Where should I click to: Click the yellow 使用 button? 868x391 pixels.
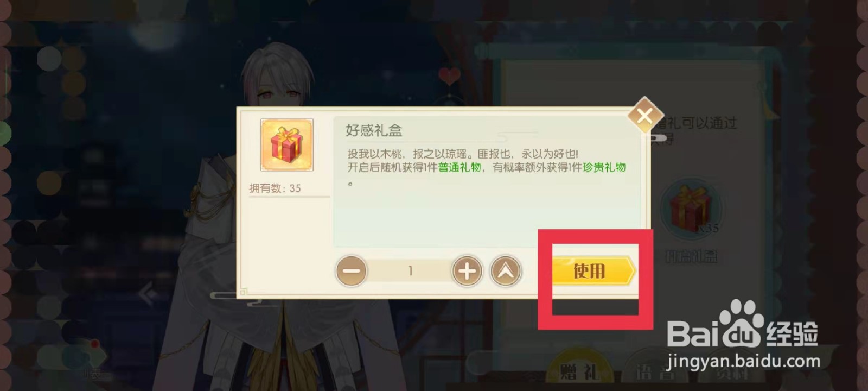tap(593, 270)
